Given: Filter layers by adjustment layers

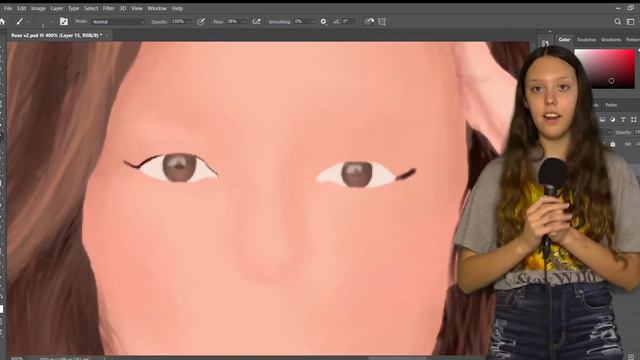Looking at the screenshot, I should tap(612, 120).
